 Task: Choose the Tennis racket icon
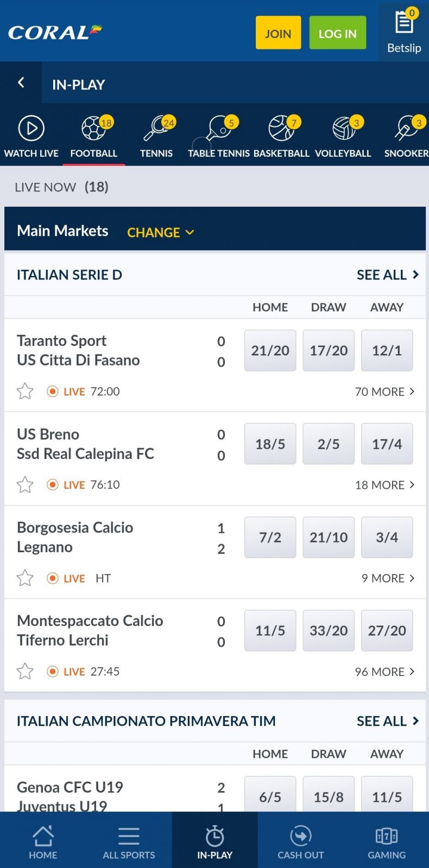tap(156, 129)
